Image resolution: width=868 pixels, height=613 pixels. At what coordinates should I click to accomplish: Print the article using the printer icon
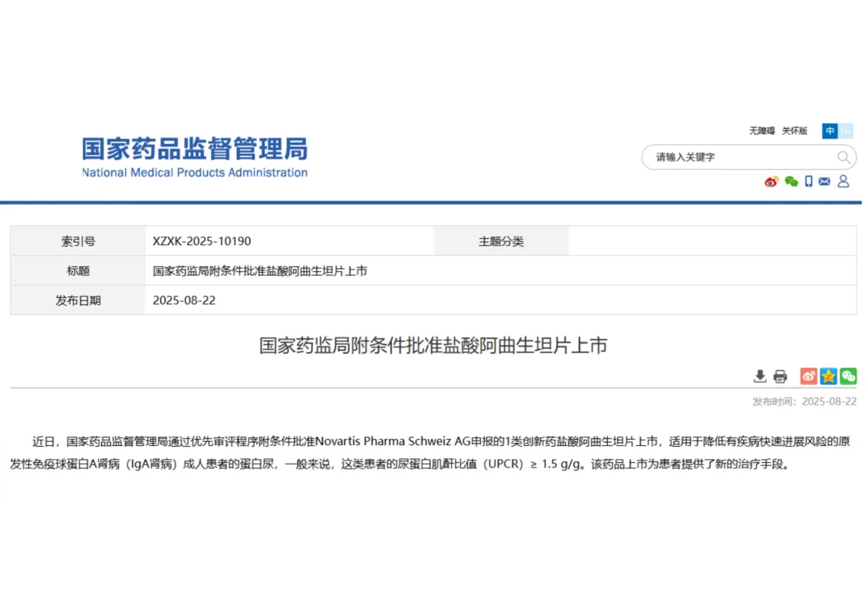[x=780, y=376]
